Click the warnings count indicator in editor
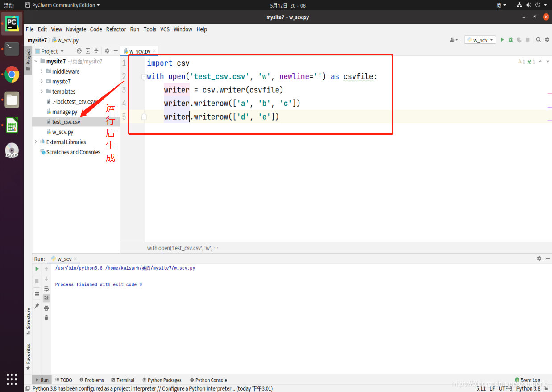Screen dimensions: 552x392 (521, 62)
